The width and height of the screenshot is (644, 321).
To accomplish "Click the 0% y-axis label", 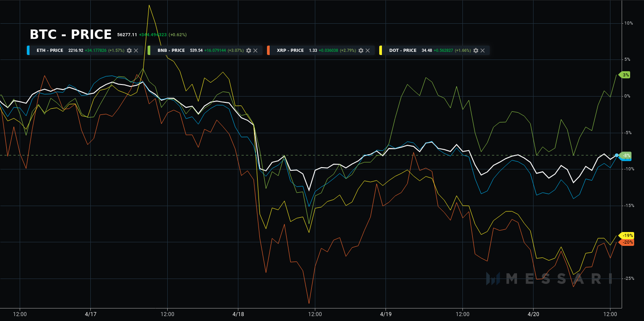I will pyautogui.click(x=627, y=96).
